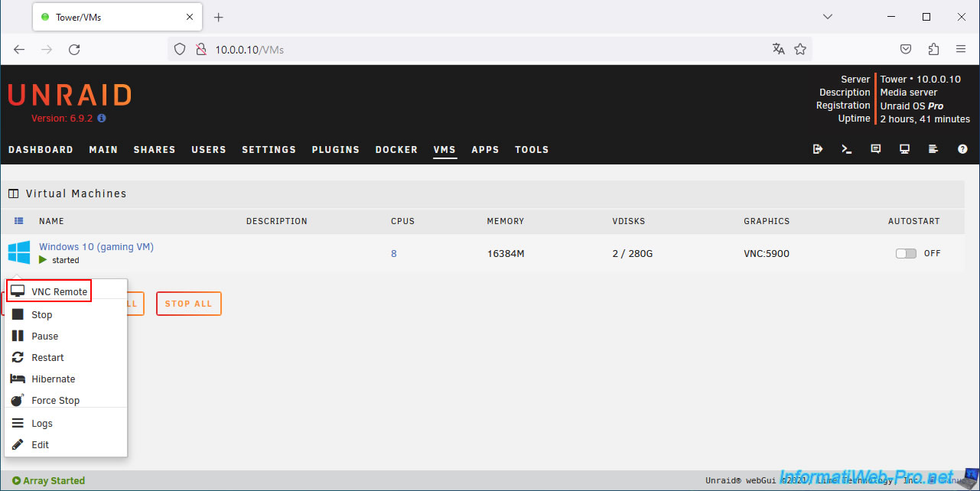Screen dimensions: 980x491
Task: Click the NAME column header
Action: click(x=51, y=221)
